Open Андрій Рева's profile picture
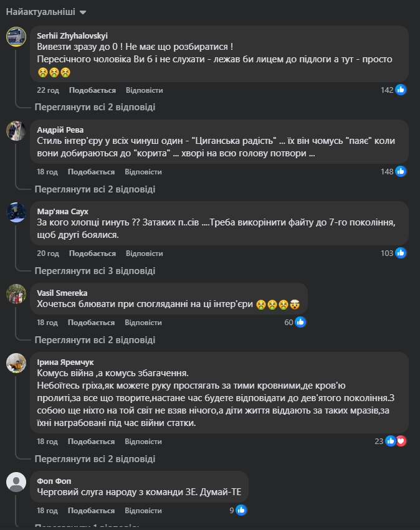420x530 pixels. pyautogui.click(x=16, y=130)
